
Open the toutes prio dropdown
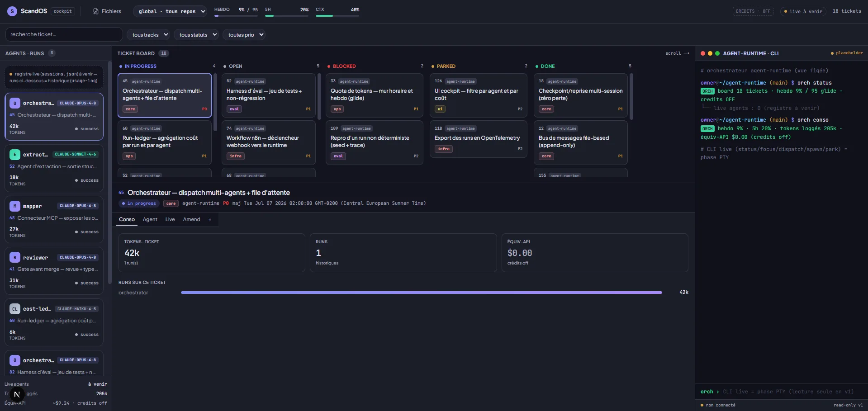tap(244, 35)
